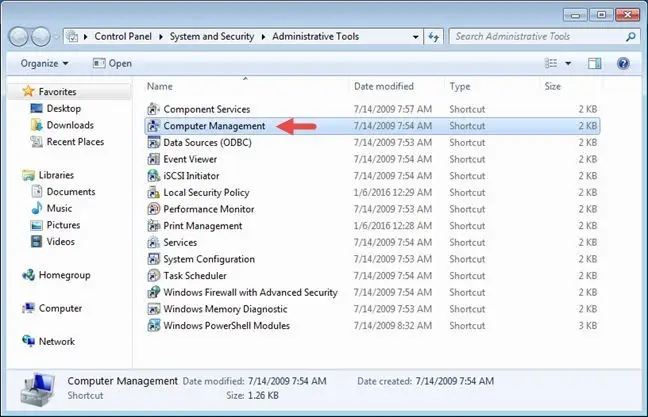Go to Control Panel breadcrumb
This screenshot has width=648, height=417.
[x=123, y=36]
